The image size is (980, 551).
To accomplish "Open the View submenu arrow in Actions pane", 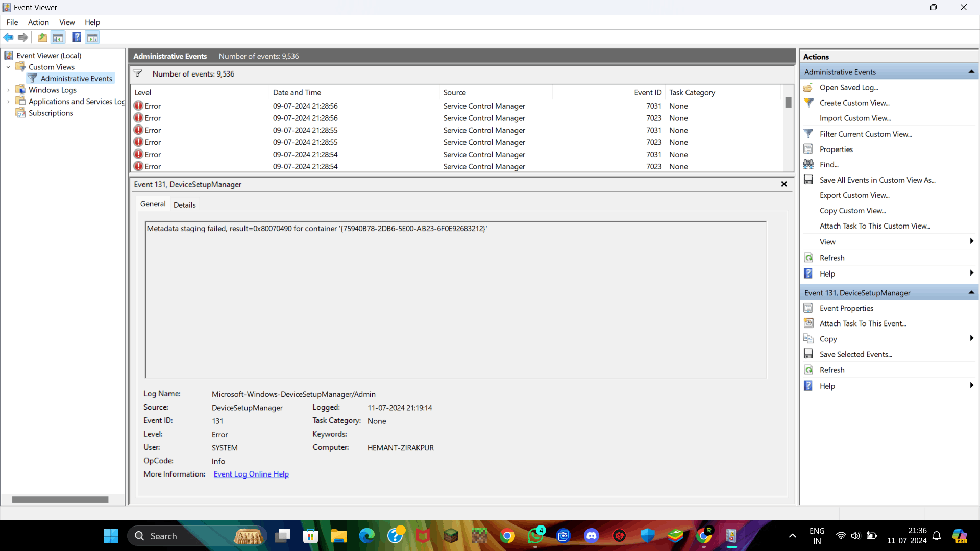I will pyautogui.click(x=971, y=241).
